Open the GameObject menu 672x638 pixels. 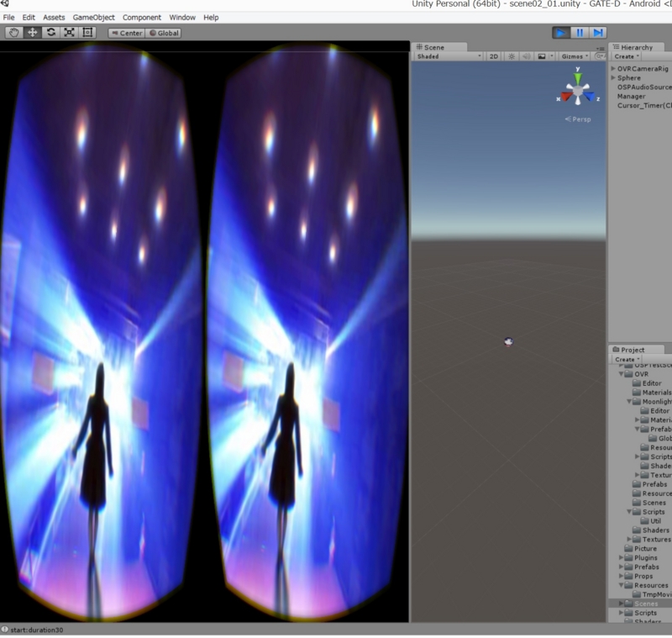94,18
